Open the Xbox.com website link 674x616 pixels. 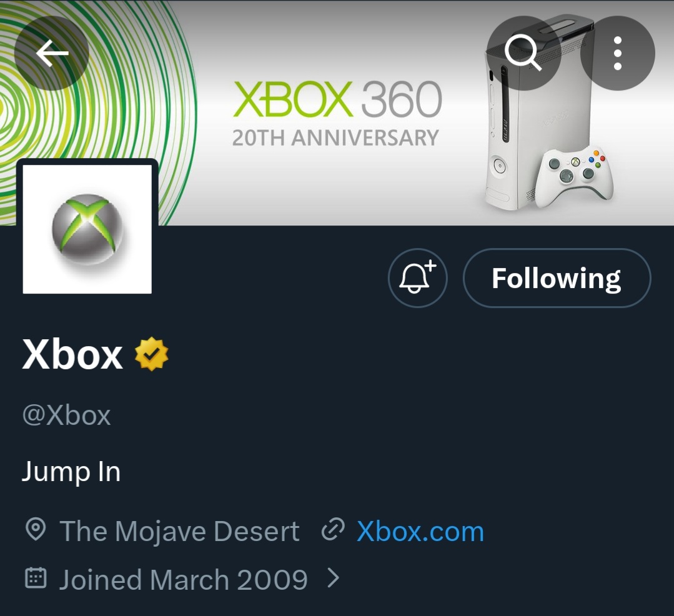(420, 532)
